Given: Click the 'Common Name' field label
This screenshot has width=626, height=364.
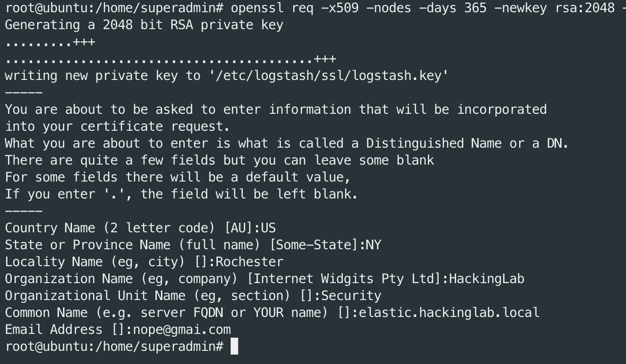Looking at the screenshot, I should pyautogui.click(x=46, y=313).
